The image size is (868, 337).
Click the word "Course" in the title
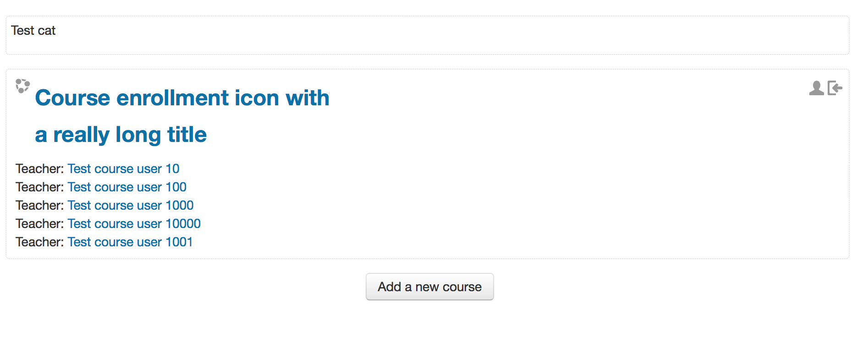click(x=73, y=98)
